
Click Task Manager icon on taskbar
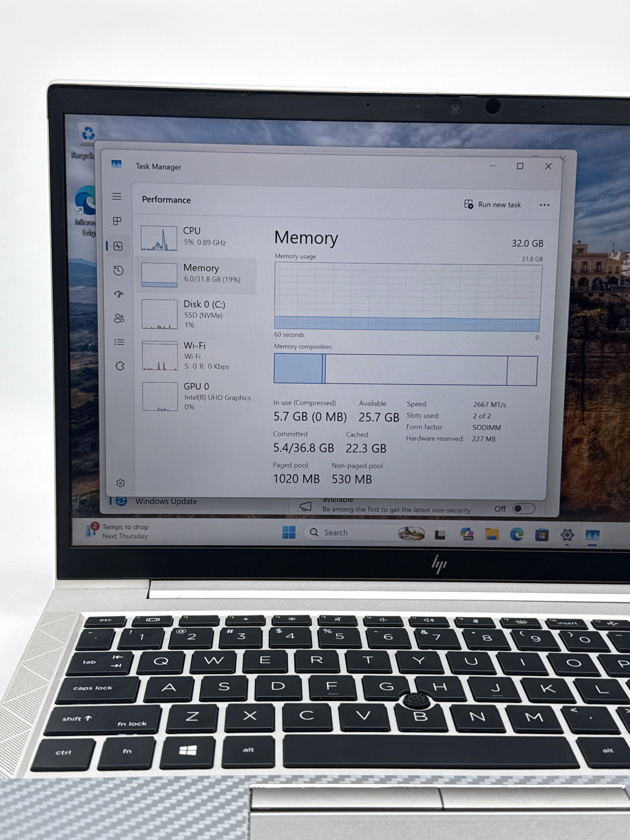592,535
